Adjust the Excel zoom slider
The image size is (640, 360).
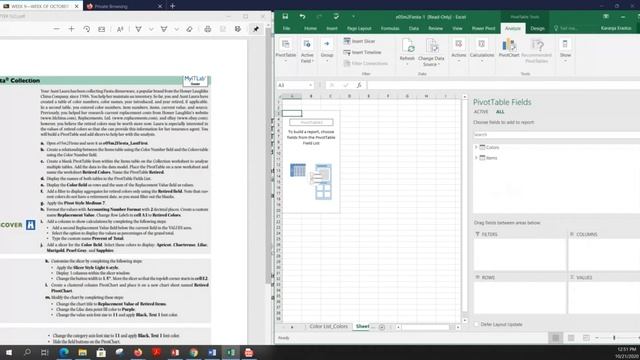614,338
